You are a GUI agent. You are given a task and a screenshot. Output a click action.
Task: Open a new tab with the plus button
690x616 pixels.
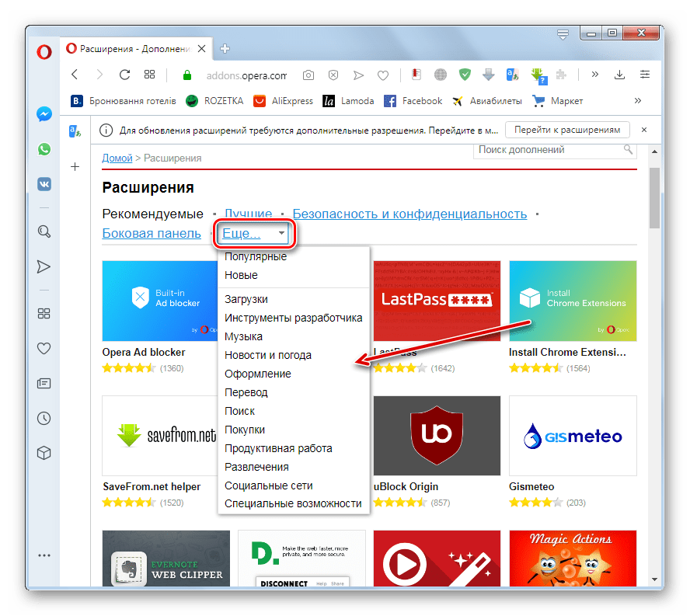(x=225, y=48)
